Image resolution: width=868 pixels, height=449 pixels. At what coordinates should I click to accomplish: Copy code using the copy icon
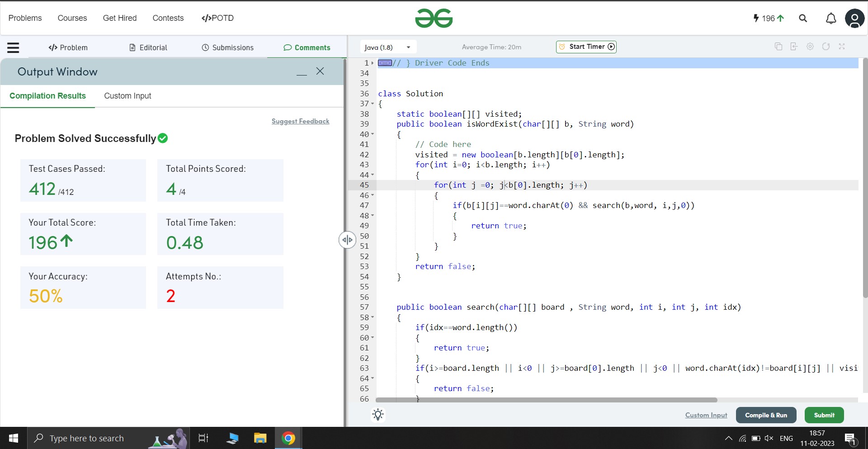778,47
